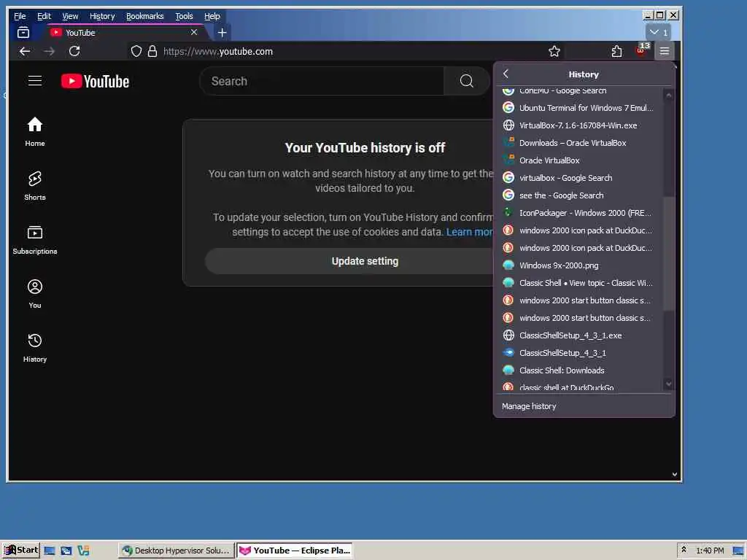Click the browser back arrow
Viewport: 747px width, 560px height.
tap(25, 52)
